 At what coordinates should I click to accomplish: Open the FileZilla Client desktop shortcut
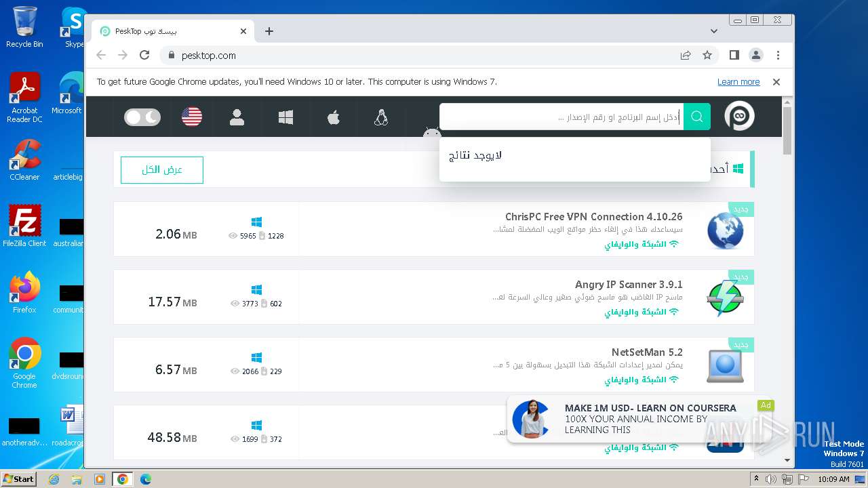click(24, 226)
